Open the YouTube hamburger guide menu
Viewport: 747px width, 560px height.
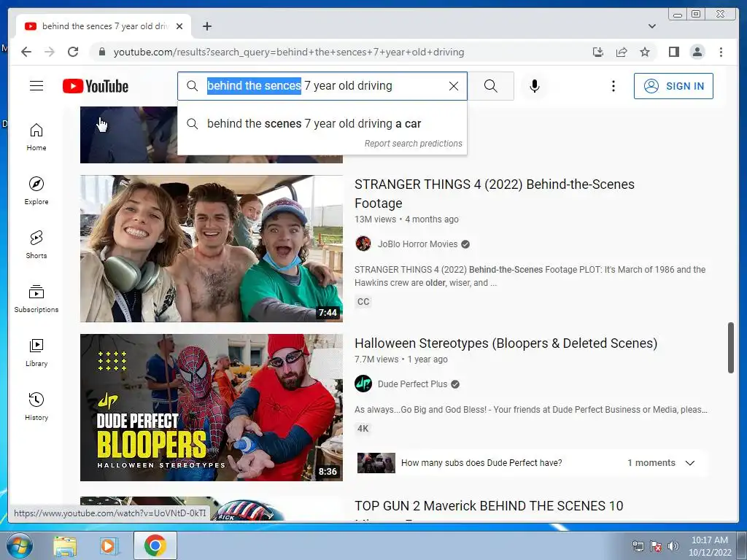(x=36, y=86)
